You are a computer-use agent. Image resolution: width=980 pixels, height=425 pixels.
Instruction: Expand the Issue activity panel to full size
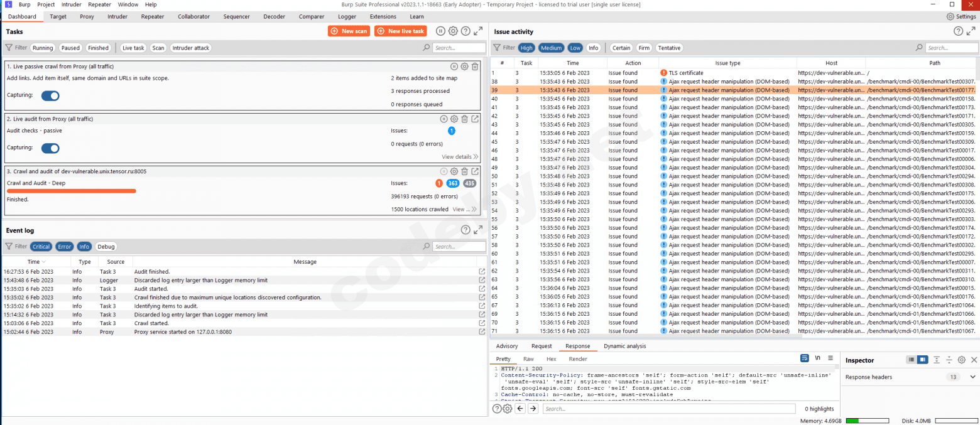click(x=971, y=31)
